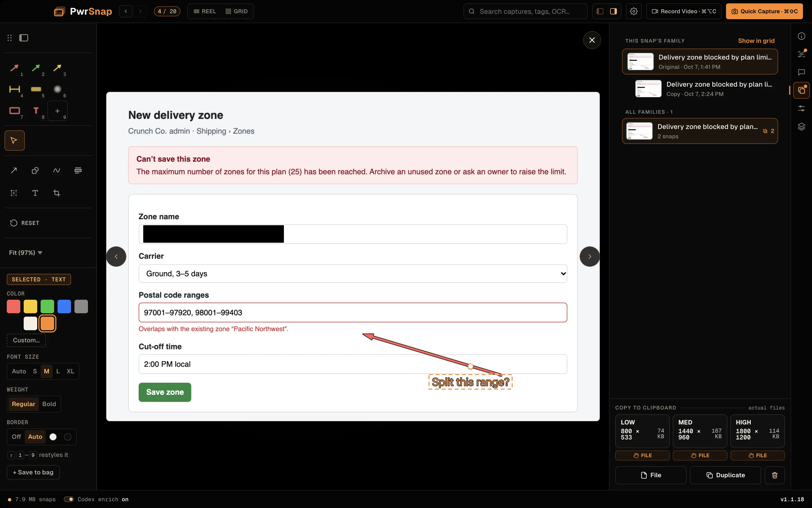Screen dimensions: 812x508
Task: Click the Duplicate button
Action: [x=725, y=475]
